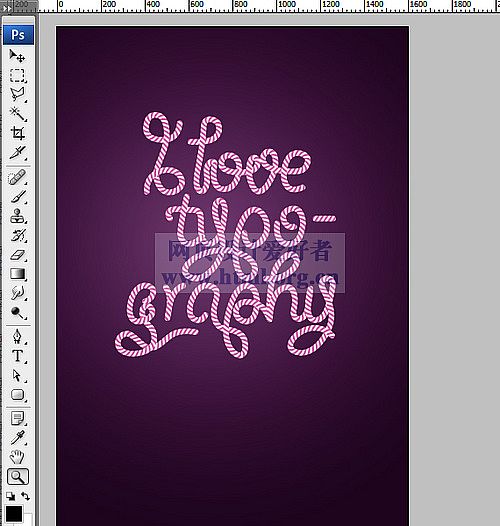Select the Dodge tool
500x526 pixels.
pos(17,313)
